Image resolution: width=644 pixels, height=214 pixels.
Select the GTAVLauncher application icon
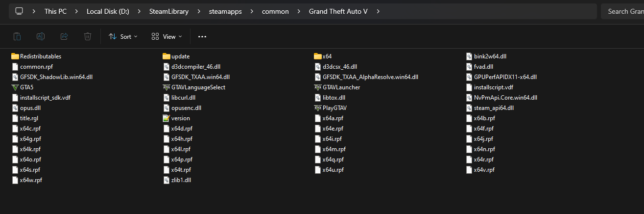(318, 87)
